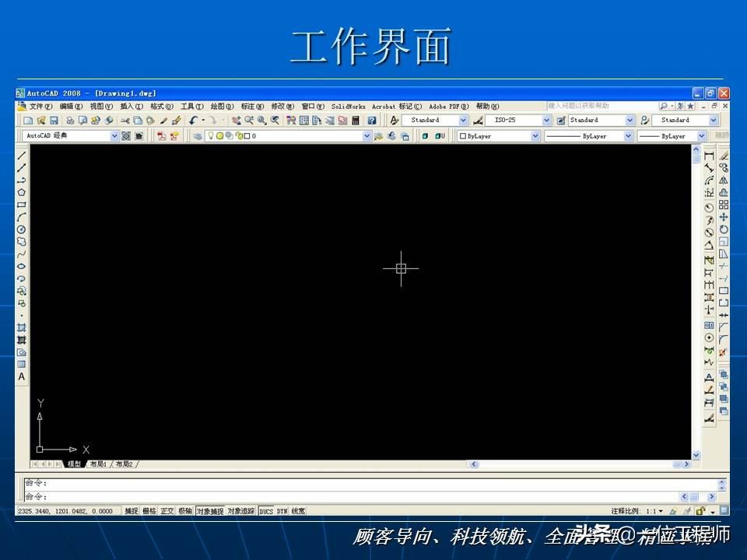Open the AutoCAD 经典 workspace dropdown

(114, 136)
